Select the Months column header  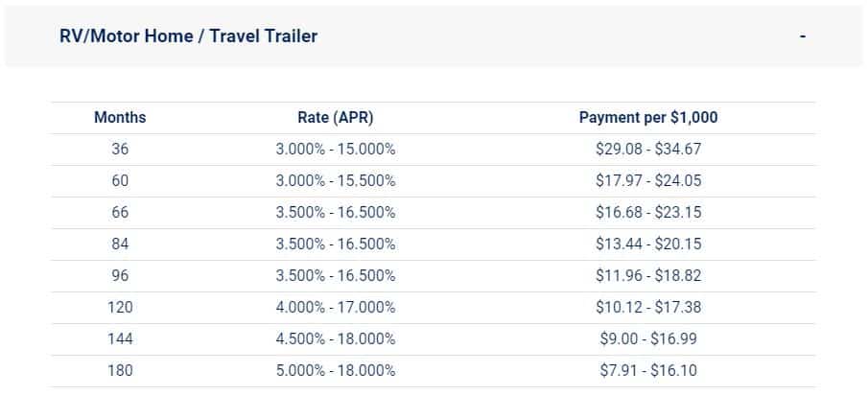[x=120, y=117]
